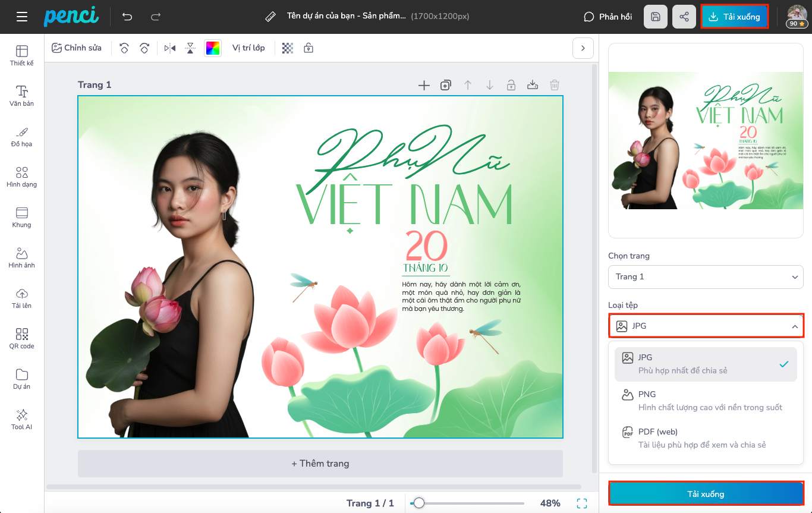Open the hamburger main menu
The image size is (812, 513).
22,17
